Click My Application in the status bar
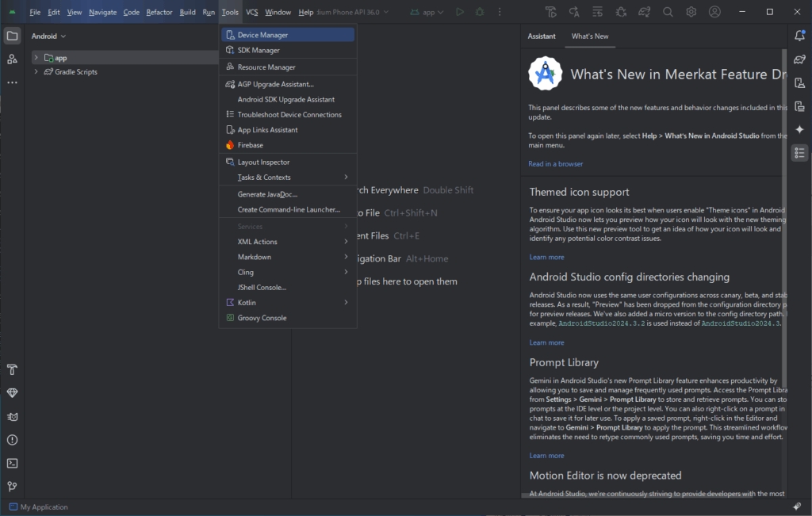The height and width of the screenshot is (516, 812). click(39, 507)
